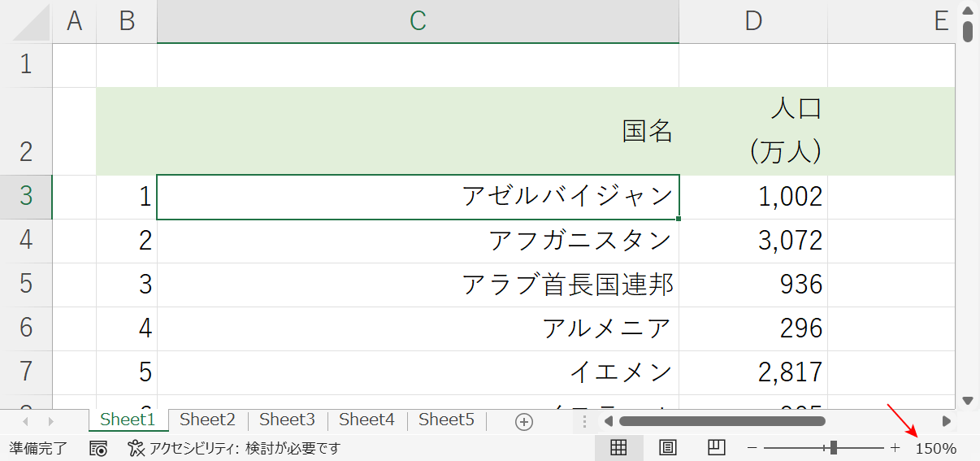Click the Normal view icon in status bar
The width and height of the screenshot is (980, 461).
click(x=618, y=447)
